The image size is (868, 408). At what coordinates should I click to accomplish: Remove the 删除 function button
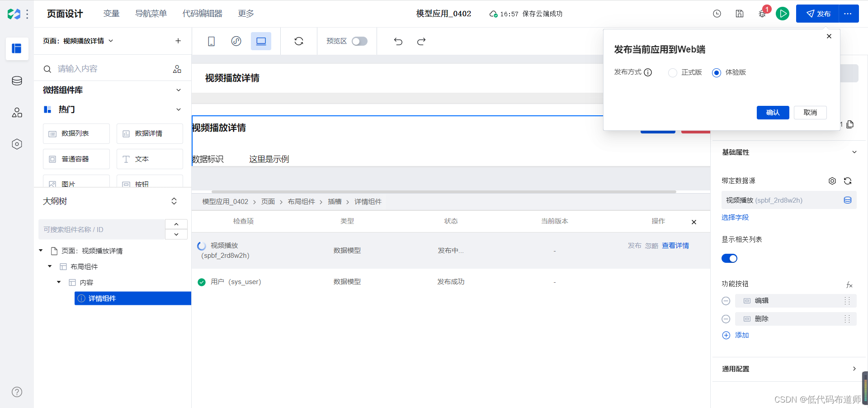pyautogui.click(x=726, y=319)
